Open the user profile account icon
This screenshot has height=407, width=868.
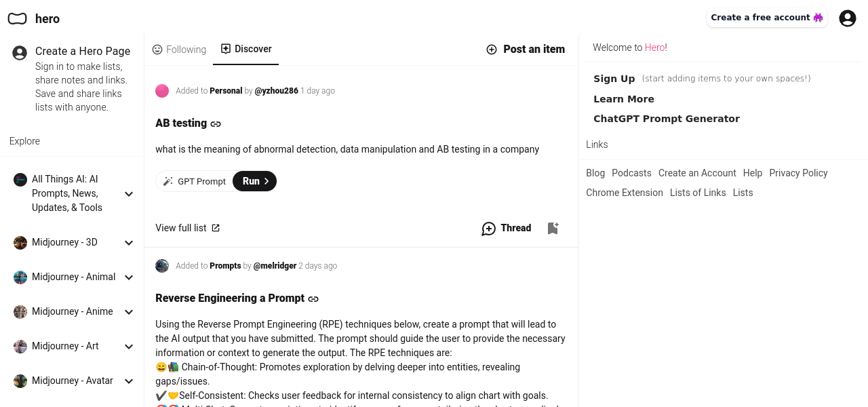pyautogui.click(x=847, y=18)
